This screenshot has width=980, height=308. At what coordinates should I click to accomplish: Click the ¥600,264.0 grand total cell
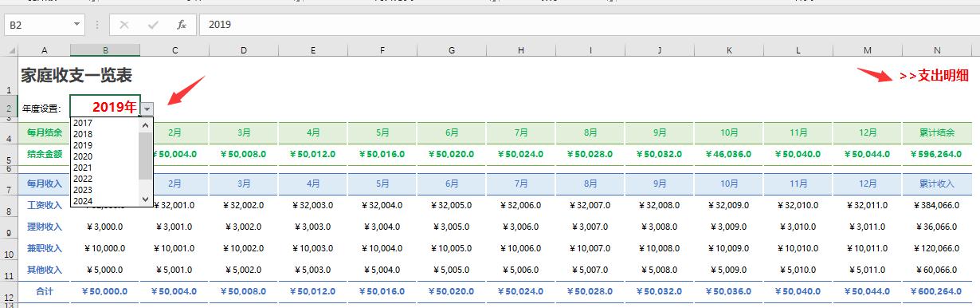click(x=937, y=292)
